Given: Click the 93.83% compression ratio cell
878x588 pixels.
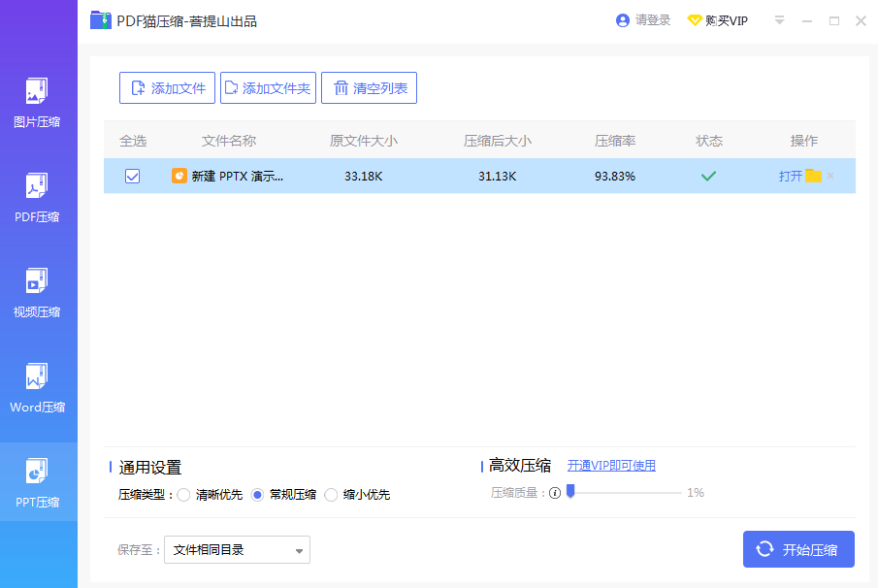Looking at the screenshot, I should click(615, 177).
